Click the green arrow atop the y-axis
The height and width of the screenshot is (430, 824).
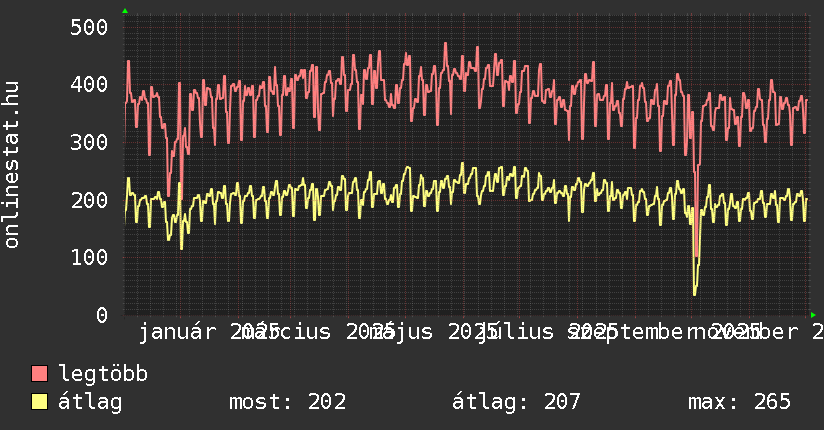click(x=124, y=11)
